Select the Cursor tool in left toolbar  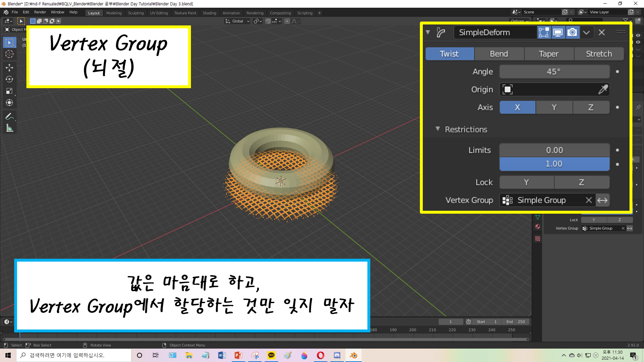click(x=9, y=54)
